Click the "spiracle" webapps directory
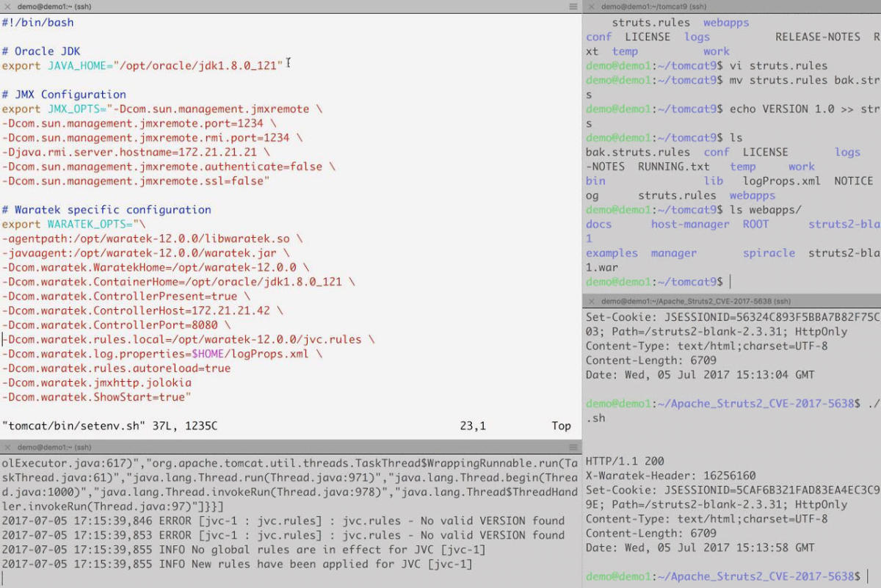The width and height of the screenshot is (881, 588). [x=769, y=253]
